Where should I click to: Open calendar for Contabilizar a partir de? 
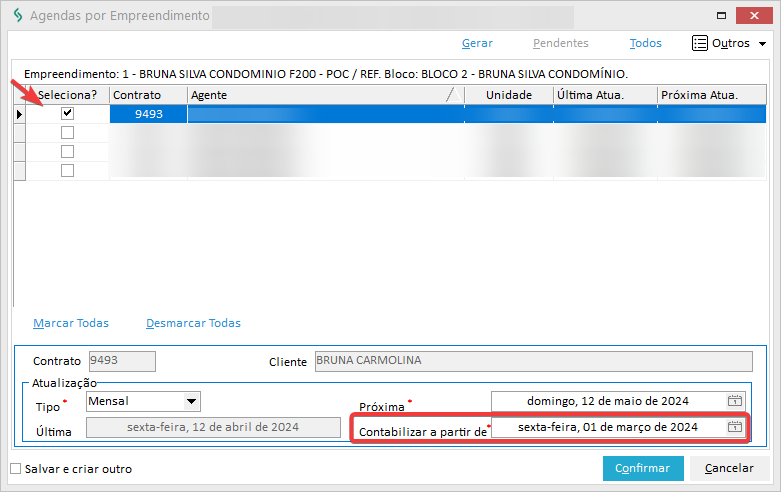pos(735,427)
